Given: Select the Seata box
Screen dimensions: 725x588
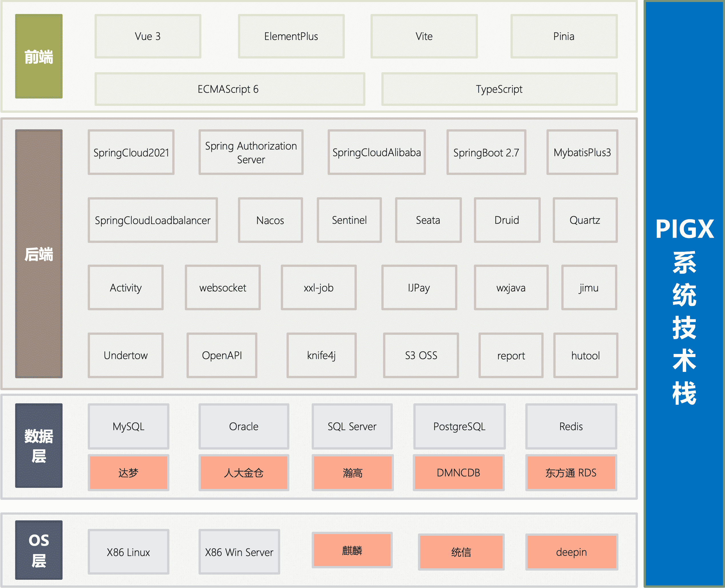Looking at the screenshot, I should click(428, 220).
